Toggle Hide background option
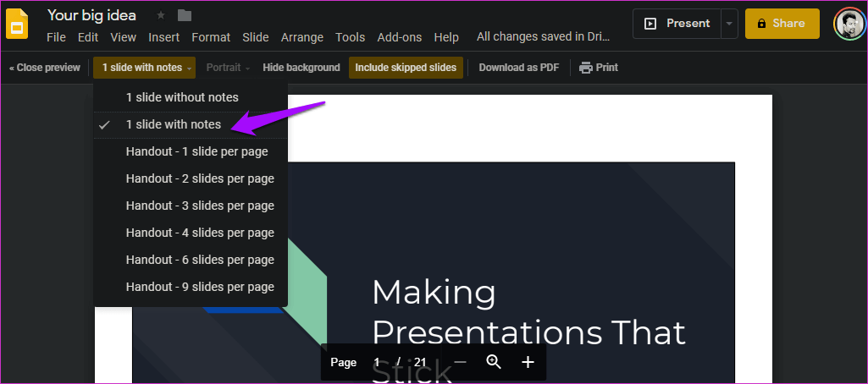The image size is (868, 384). pos(301,68)
